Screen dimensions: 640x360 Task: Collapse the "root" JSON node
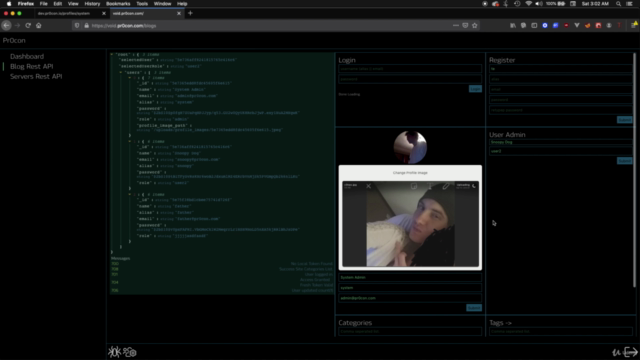coord(111,54)
